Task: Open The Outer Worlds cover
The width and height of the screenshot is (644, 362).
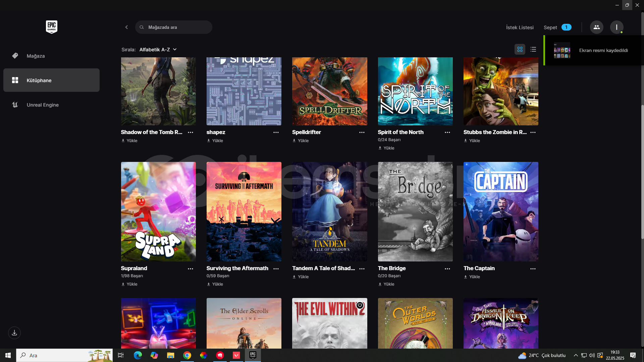Action: point(415,323)
